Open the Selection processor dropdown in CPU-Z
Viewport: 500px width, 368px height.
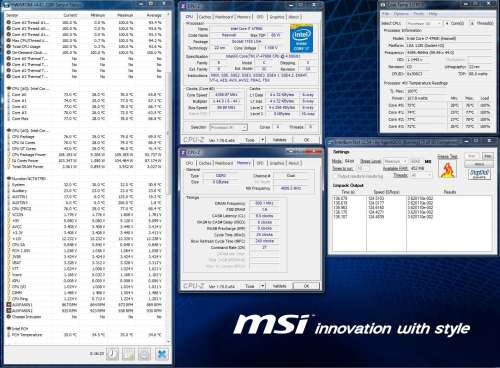click(228, 127)
